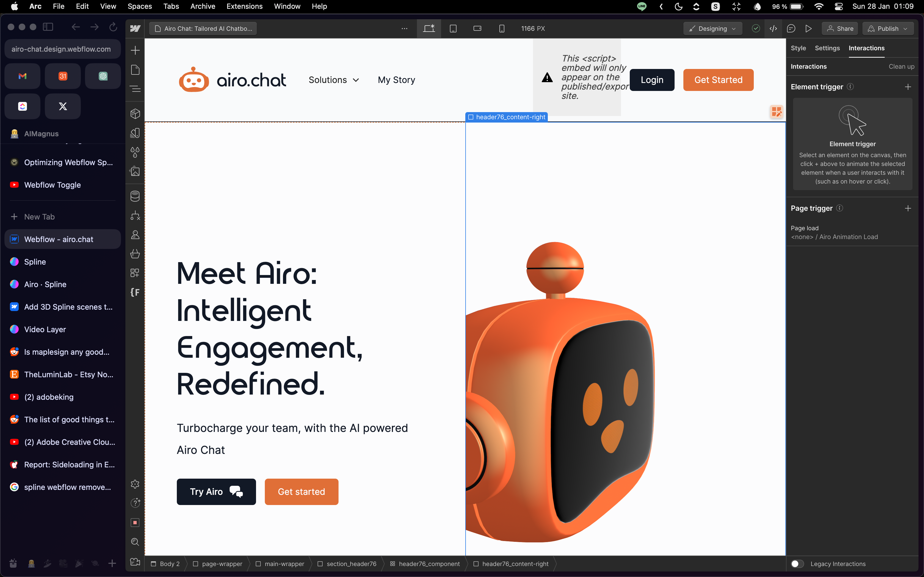Image resolution: width=924 pixels, height=577 pixels.
Task: Click the Share button
Action: (x=840, y=29)
